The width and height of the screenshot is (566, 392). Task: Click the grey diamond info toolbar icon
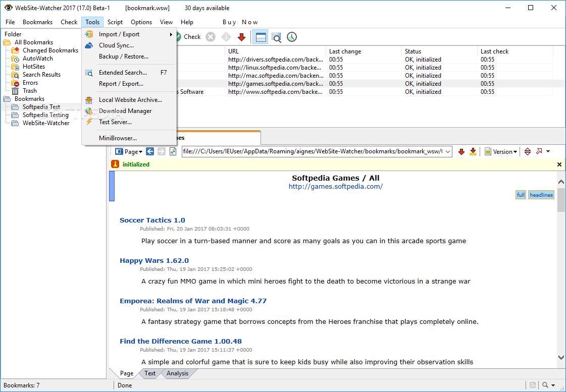(x=226, y=37)
